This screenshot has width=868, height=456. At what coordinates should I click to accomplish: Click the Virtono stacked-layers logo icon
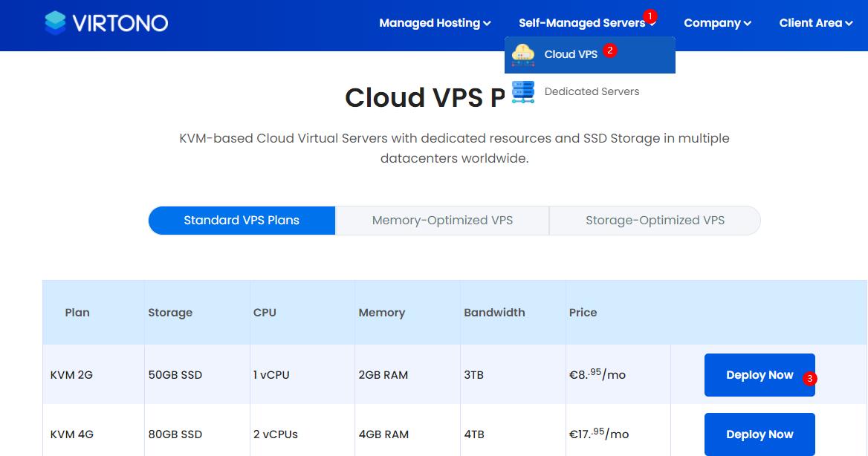coord(55,23)
